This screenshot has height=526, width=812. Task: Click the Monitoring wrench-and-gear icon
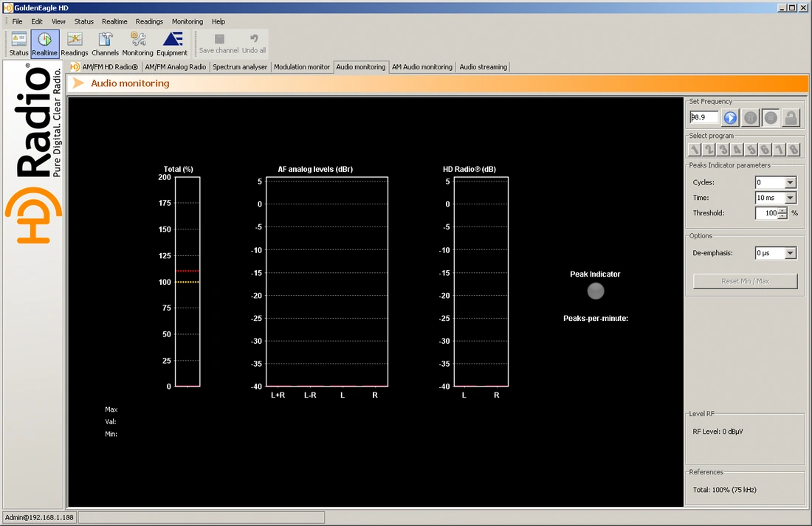tap(137, 44)
